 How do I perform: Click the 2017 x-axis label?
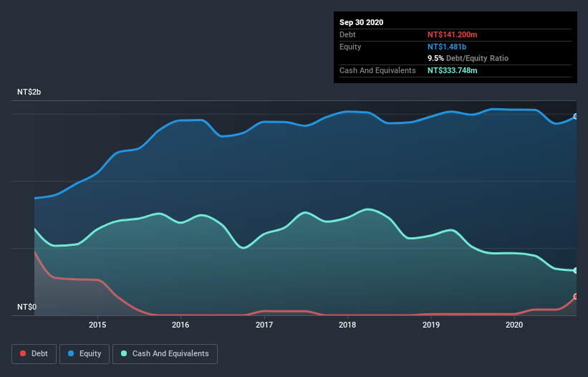pyautogui.click(x=264, y=325)
